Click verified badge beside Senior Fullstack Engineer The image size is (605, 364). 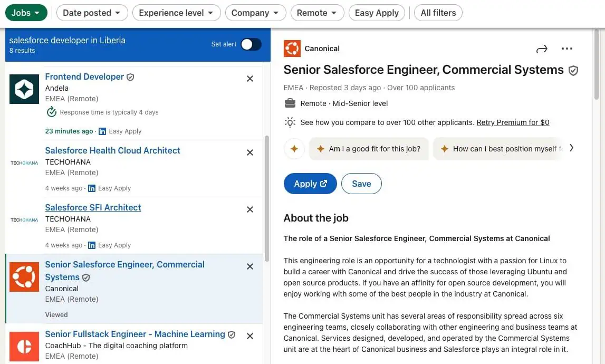232,334
